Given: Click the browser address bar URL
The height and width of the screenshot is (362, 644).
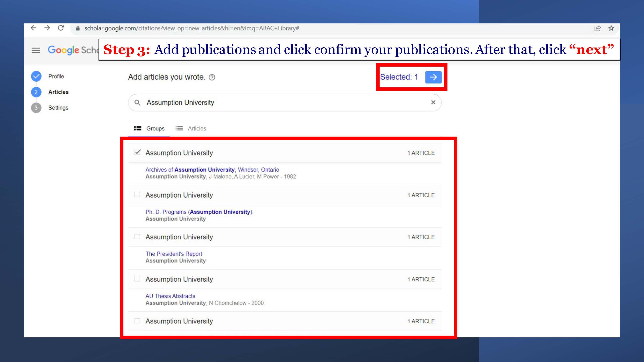Looking at the screenshot, I should tap(192, 28).
